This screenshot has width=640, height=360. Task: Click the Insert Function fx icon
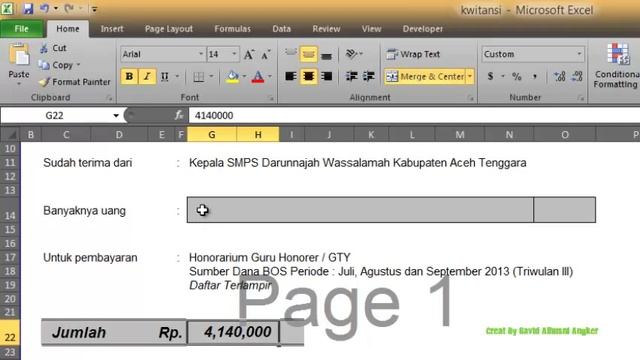click(x=179, y=116)
